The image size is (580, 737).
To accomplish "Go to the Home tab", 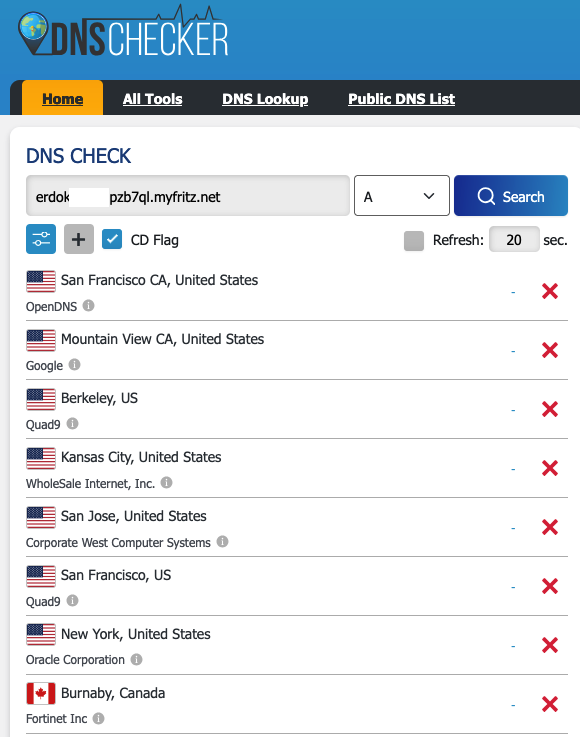I will click(63, 99).
